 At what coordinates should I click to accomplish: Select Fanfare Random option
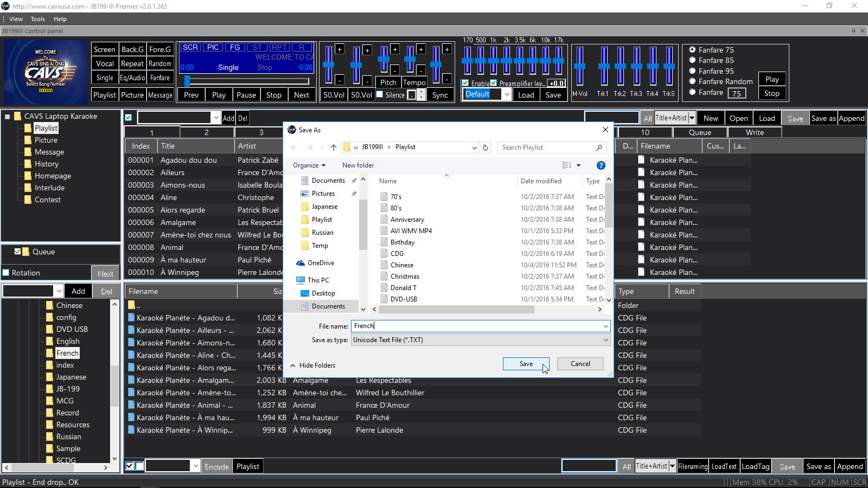point(692,81)
